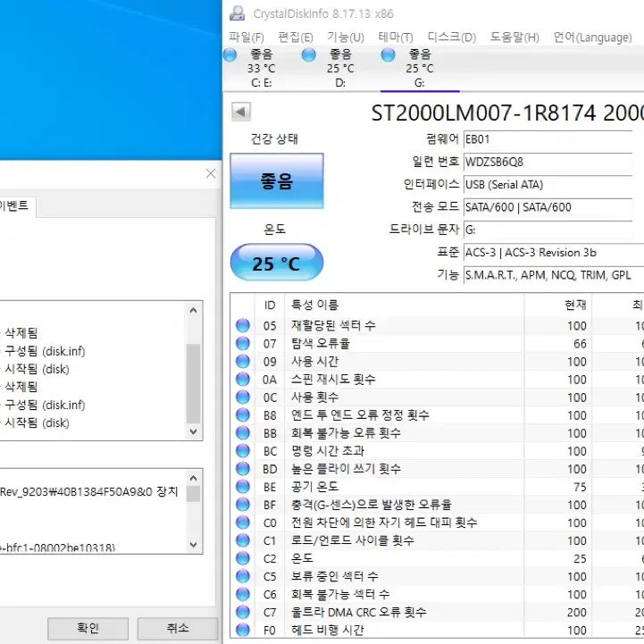
Task: Click up arrow of info box scrollbar
Action: (194, 478)
